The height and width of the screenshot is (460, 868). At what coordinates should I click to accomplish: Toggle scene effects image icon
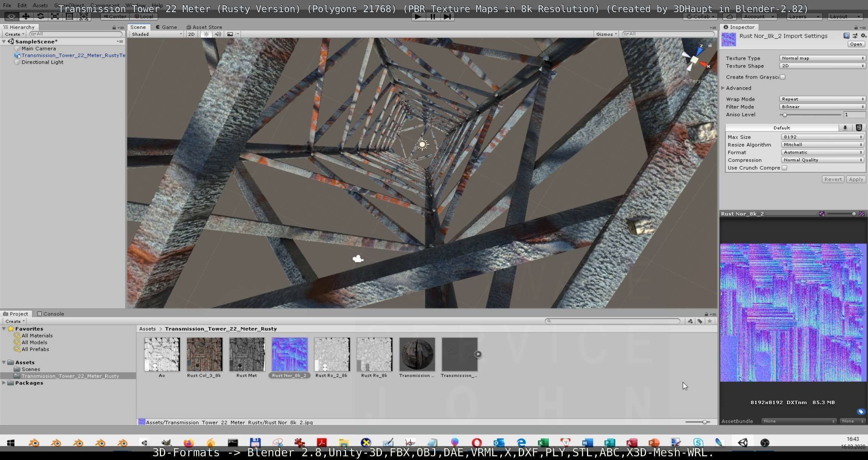230,34
